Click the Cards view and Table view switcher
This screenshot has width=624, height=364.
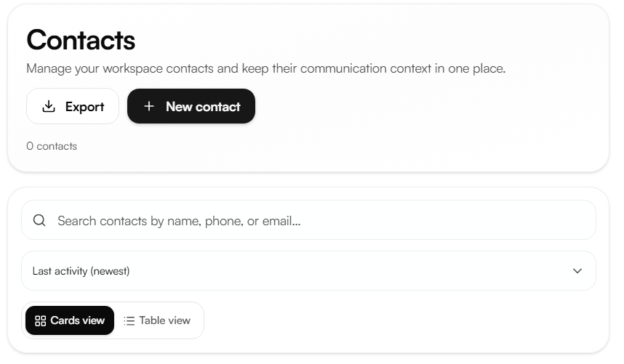[x=113, y=320]
